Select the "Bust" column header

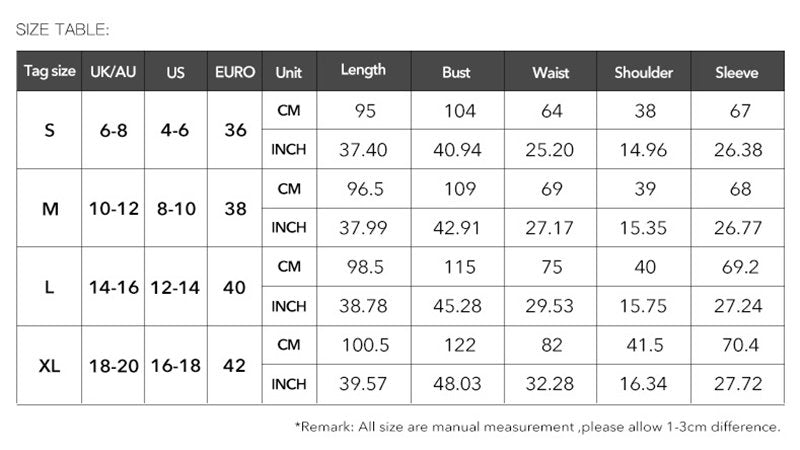tap(457, 72)
